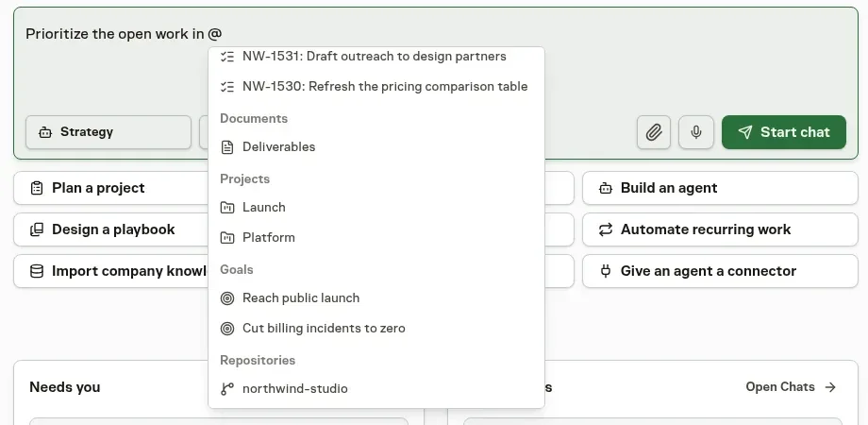868x425 pixels.
Task: Click the Plan a project suggestion
Action: pos(110,188)
